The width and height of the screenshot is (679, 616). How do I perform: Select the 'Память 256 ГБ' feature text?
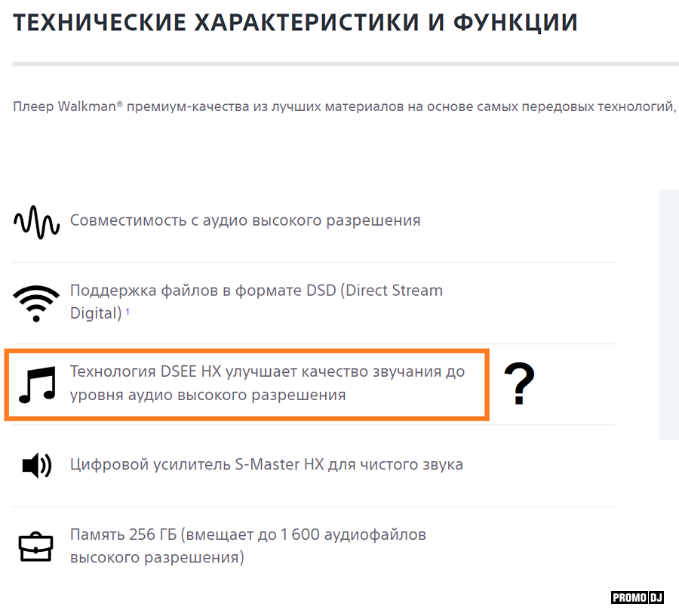[247, 546]
